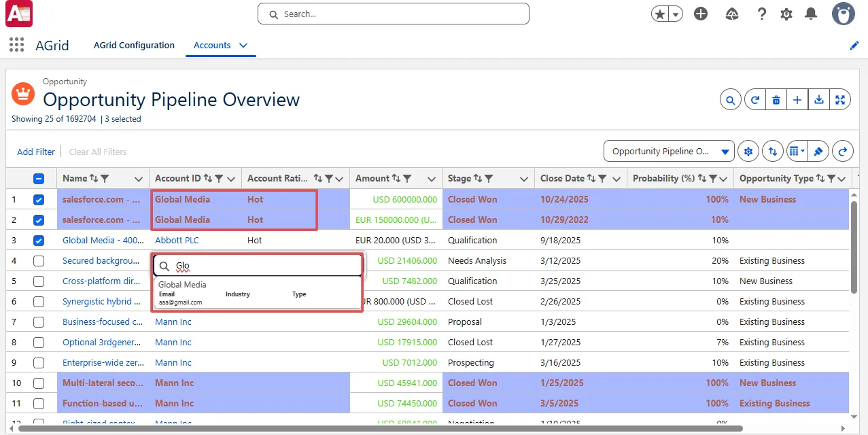Image resolution: width=868 pixels, height=435 pixels.
Task: Click the edit page pencil icon
Action: pyautogui.click(x=854, y=46)
